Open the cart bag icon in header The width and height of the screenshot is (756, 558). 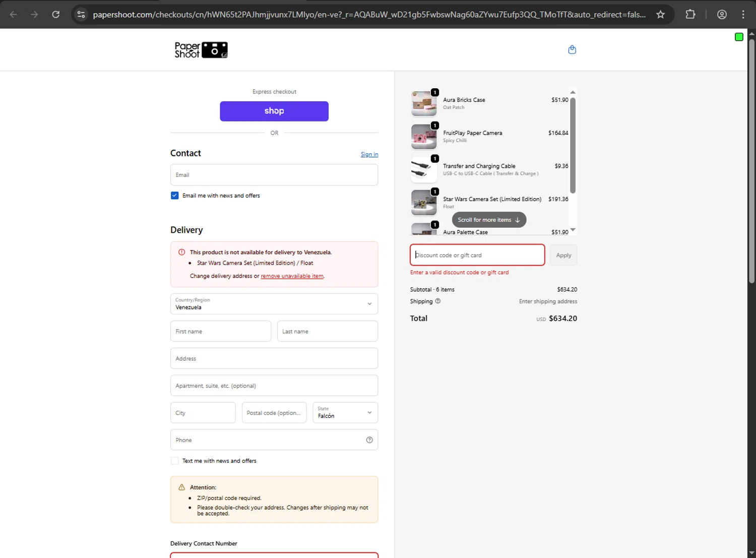[572, 49]
